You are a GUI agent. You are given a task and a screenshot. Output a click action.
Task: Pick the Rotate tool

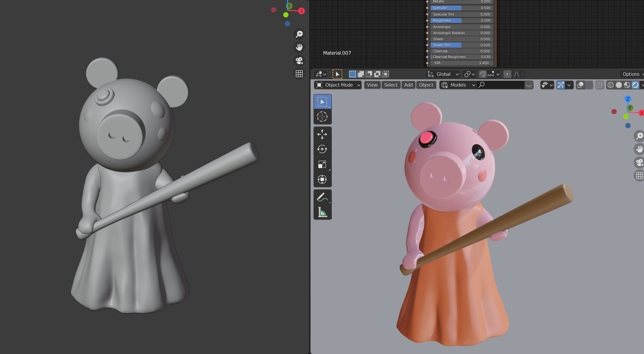[322, 149]
